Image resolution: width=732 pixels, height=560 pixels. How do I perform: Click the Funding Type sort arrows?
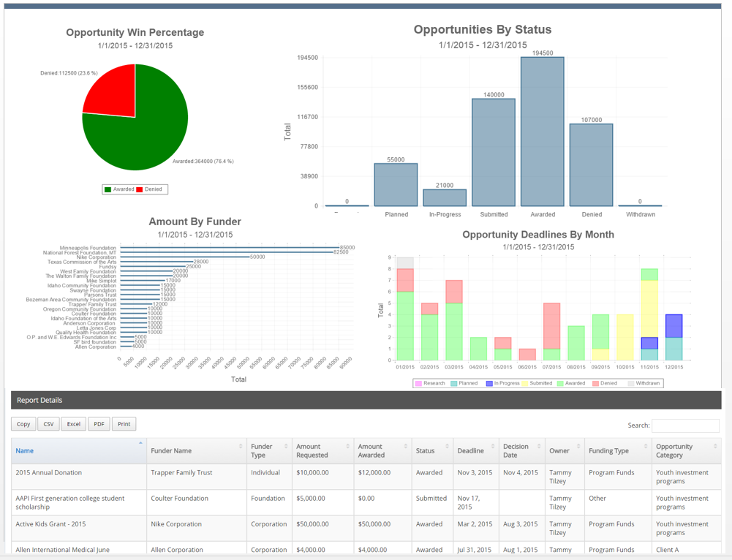(646, 446)
